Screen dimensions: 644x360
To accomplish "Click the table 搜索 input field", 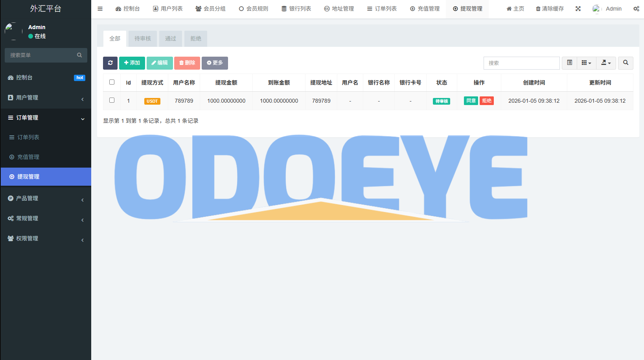I will pos(521,63).
